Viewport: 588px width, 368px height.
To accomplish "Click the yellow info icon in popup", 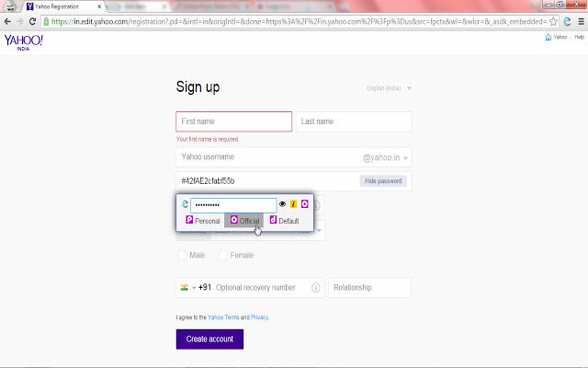I will tap(294, 204).
